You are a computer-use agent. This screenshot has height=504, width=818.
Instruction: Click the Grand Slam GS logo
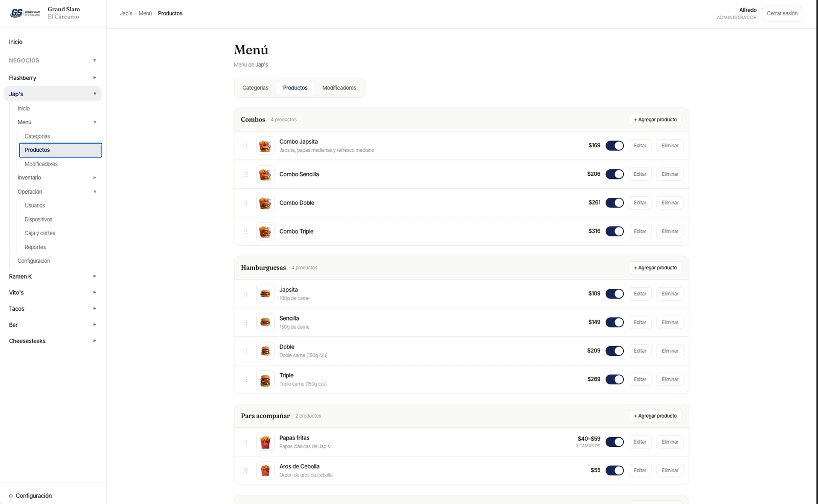click(x=25, y=13)
